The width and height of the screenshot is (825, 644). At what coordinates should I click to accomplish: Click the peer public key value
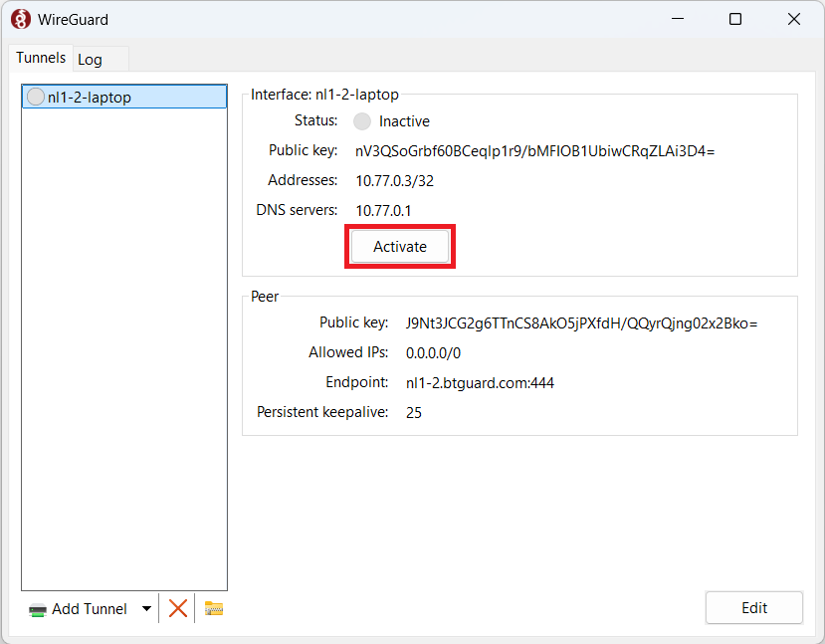[x=581, y=322]
